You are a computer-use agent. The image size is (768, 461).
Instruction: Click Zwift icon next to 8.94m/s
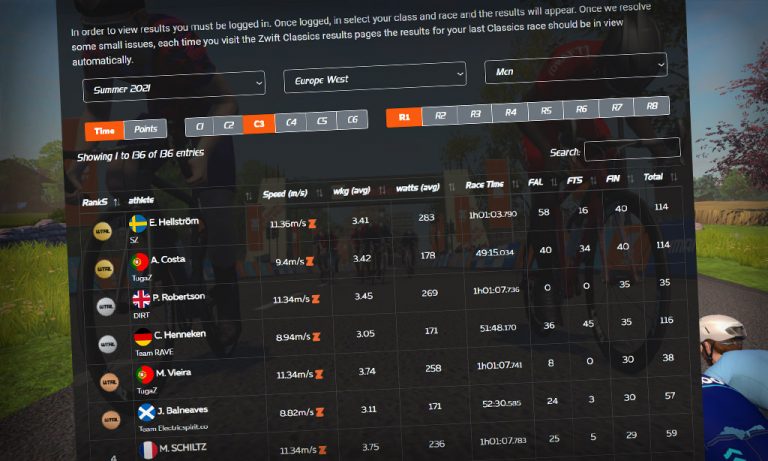coord(316,337)
